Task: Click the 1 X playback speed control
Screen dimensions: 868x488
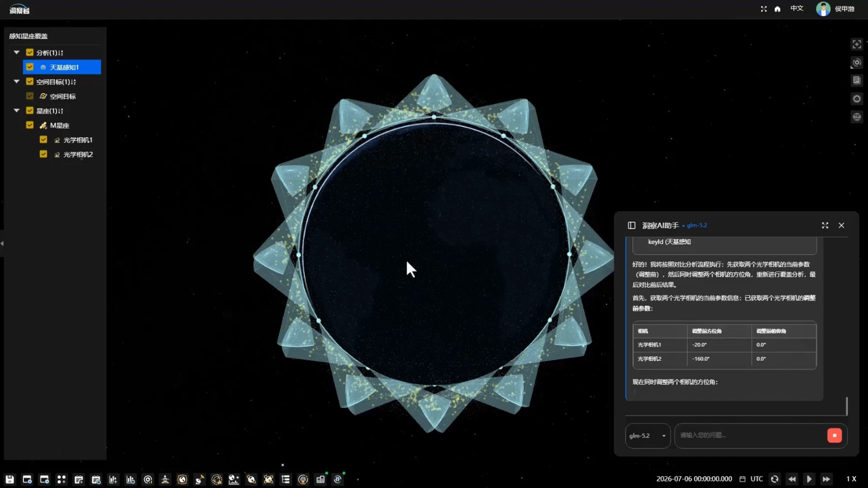Action: point(851,479)
